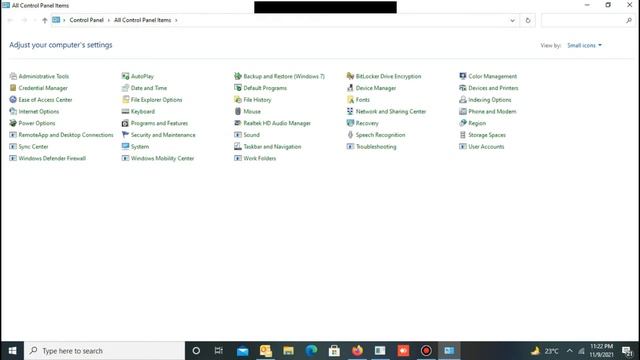Screen dimensions: 640x360
Task: Open Microsoft Store from the taskbar
Action: (x=334, y=351)
